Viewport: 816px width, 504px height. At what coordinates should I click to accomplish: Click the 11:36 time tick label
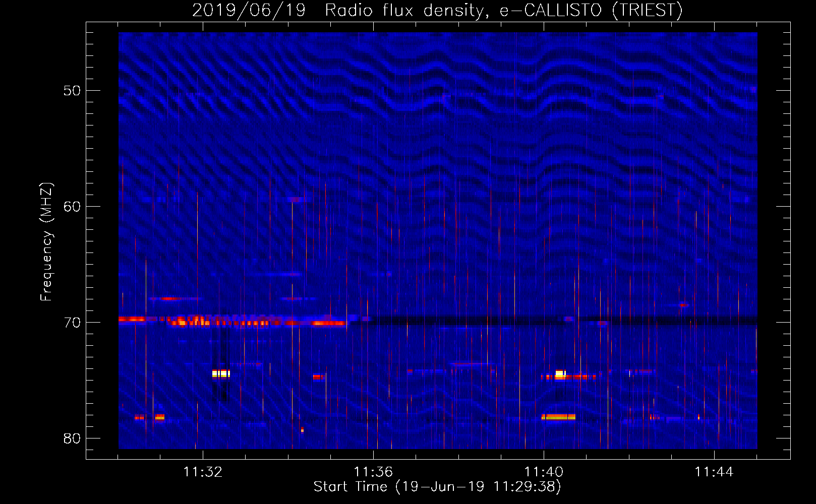coord(373,472)
